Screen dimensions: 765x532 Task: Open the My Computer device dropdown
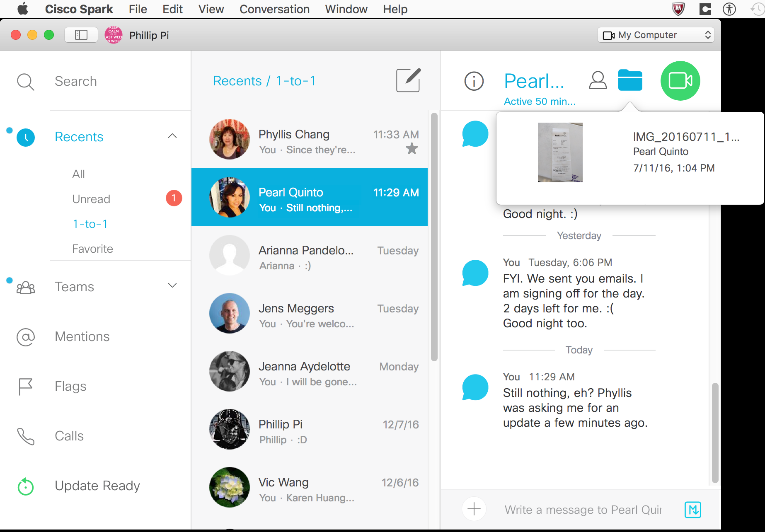point(656,35)
